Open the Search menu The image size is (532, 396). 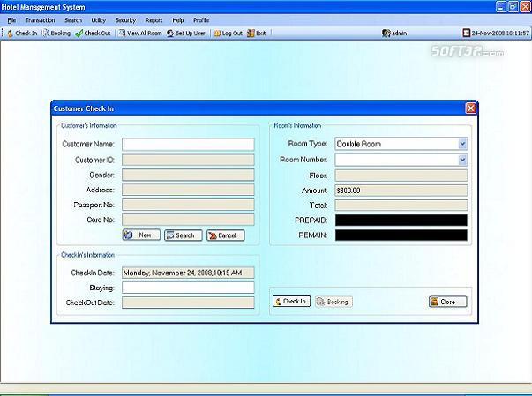(73, 20)
